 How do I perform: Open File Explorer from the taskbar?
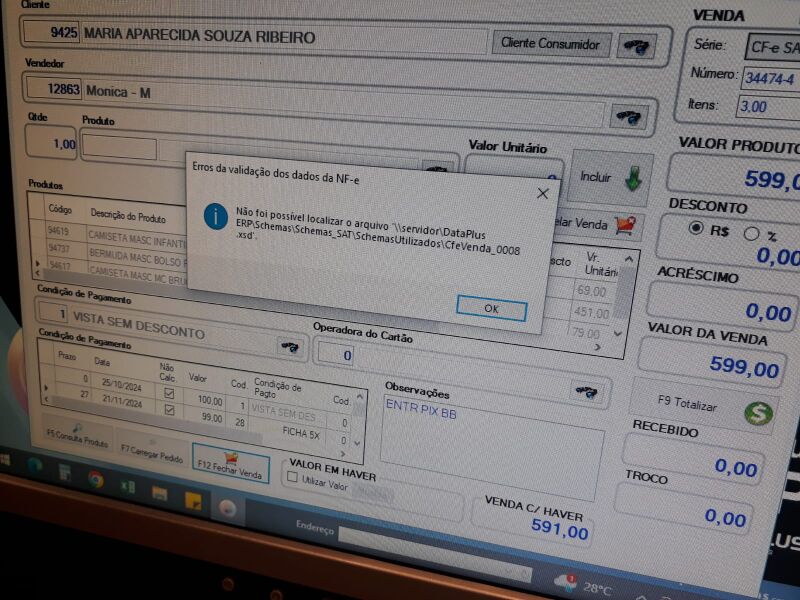(160, 493)
